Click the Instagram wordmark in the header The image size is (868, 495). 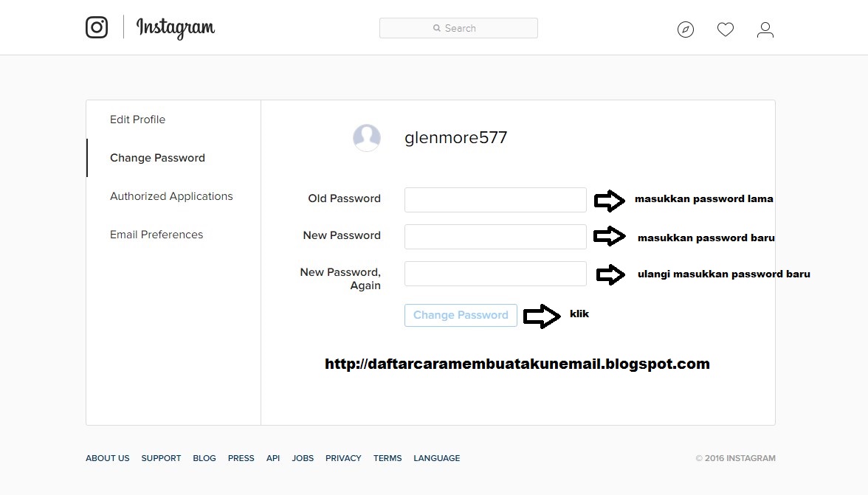(174, 29)
